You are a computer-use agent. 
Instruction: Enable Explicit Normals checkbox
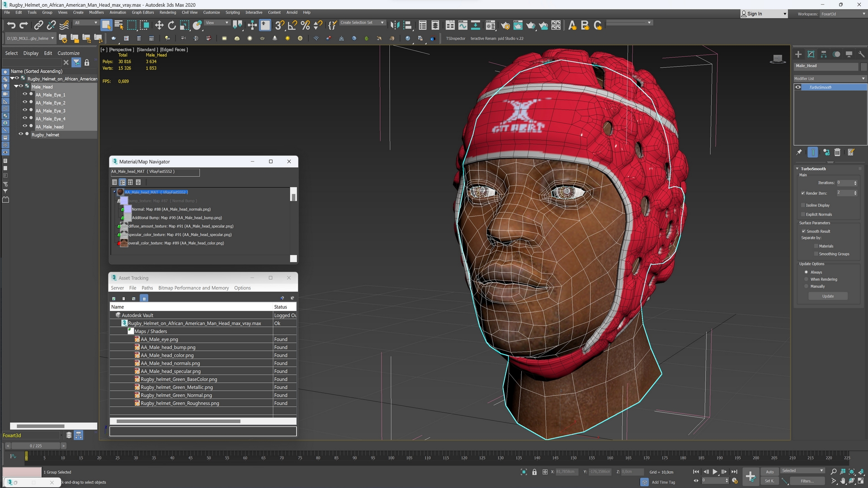click(x=803, y=214)
